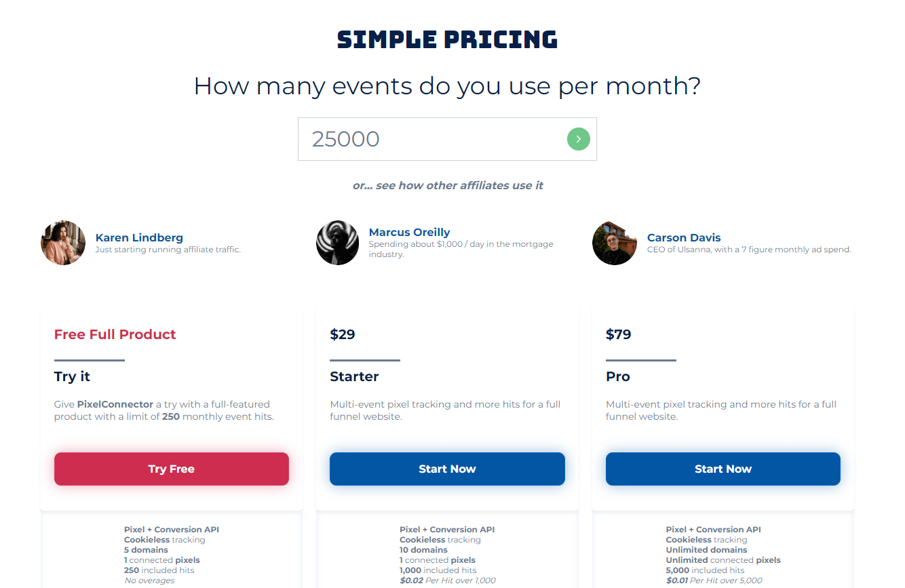This screenshot has height=588, width=905.
Task: Open the Karen Lindberg name link
Action: 139,237
